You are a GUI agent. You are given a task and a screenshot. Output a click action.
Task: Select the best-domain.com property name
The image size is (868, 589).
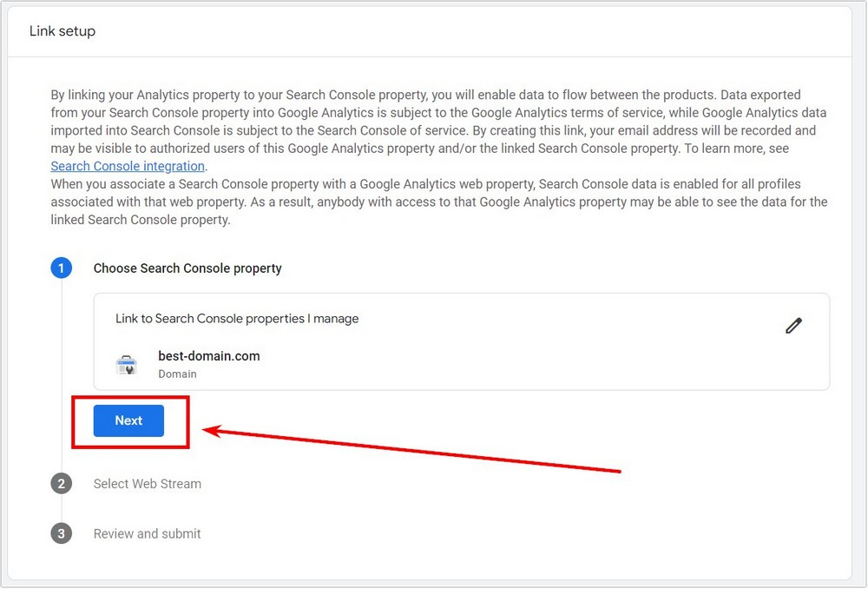point(208,355)
